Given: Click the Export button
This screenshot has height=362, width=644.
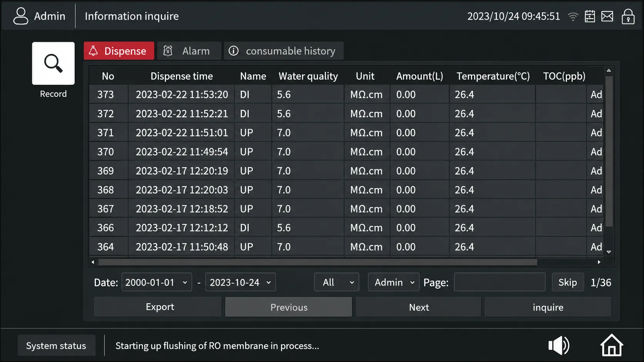Looking at the screenshot, I should tap(158, 307).
